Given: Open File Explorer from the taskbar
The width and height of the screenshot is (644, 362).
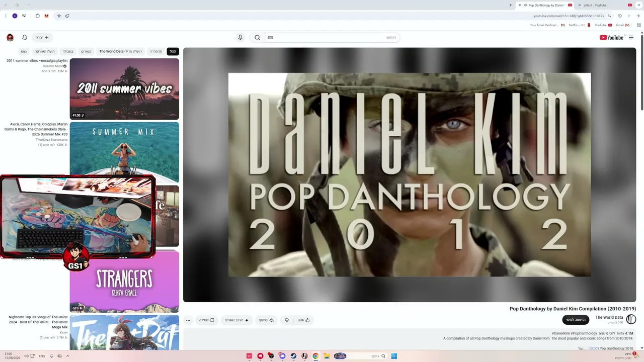Looking at the screenshot, I should [327, 356].
